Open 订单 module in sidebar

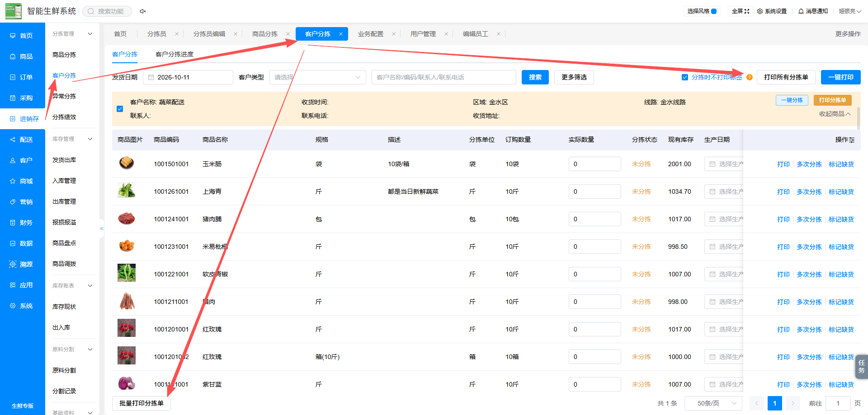23,77
